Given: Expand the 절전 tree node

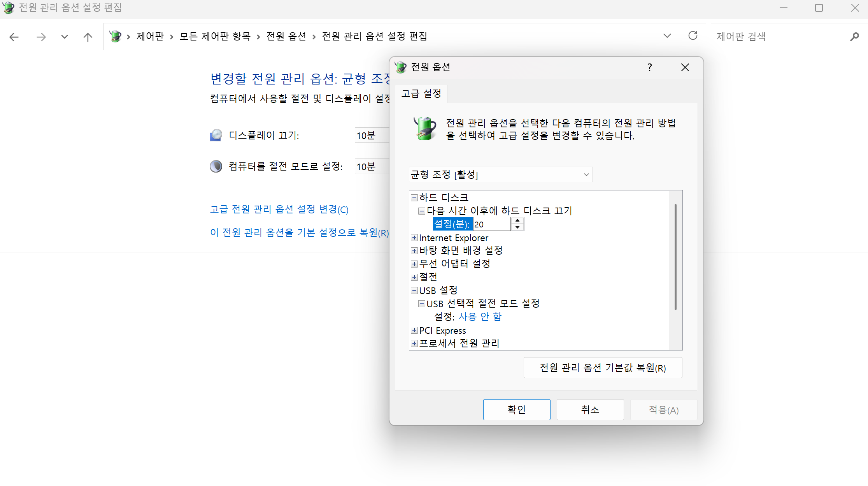Looking at the screenshot, I should [414, 277].
